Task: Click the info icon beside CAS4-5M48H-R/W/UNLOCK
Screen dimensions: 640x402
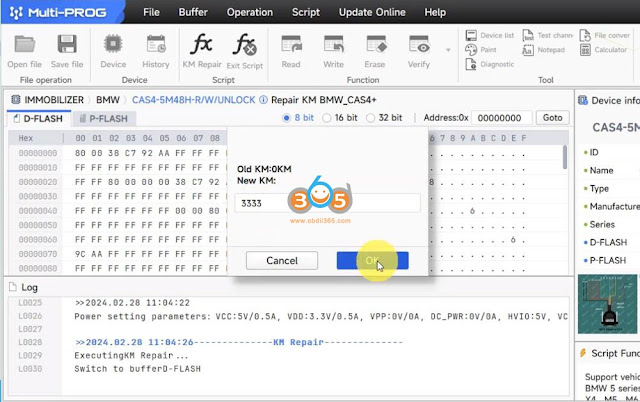Action: pyautogui.click(x=264, y=100)
